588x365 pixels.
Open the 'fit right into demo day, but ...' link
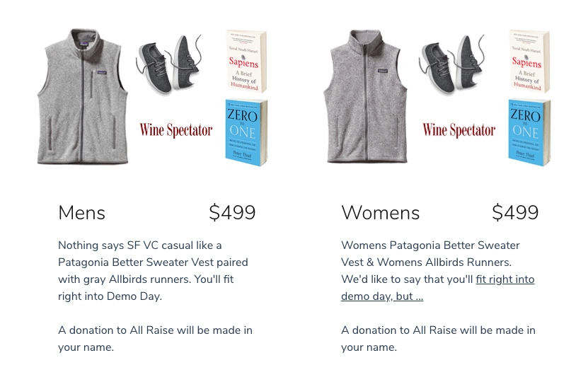[437, 288]
